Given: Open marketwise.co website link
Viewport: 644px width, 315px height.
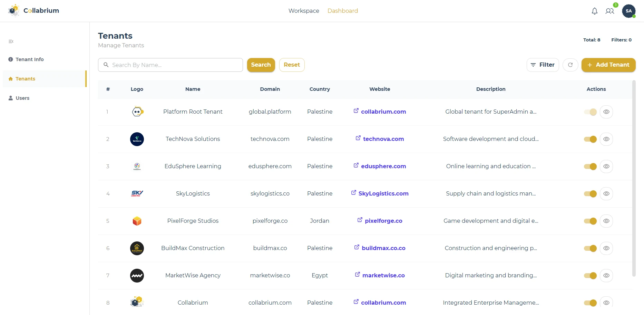Looking at the screenshot, I should [x=380, y=275].
